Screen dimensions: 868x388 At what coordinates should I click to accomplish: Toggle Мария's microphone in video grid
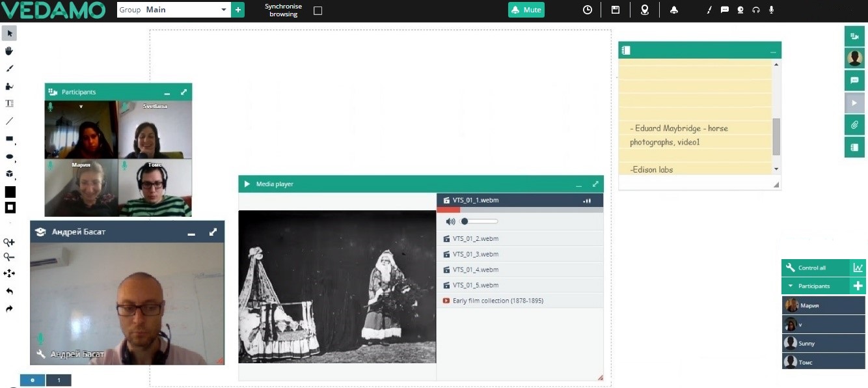[51, 166]
